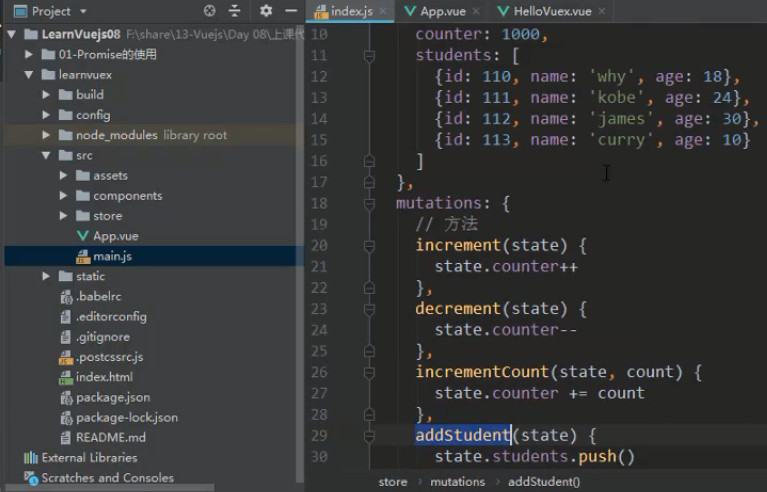Close the index.js editor tab

384,11
